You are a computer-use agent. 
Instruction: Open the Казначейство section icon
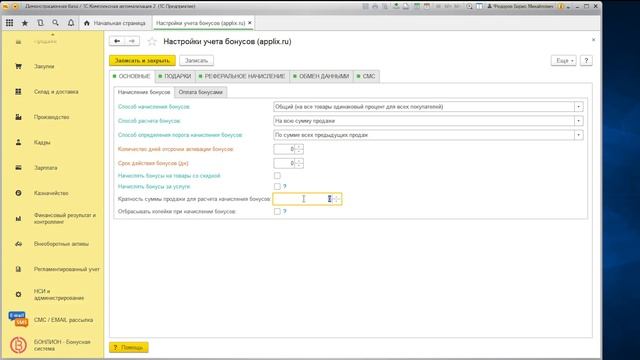(18, 193)
